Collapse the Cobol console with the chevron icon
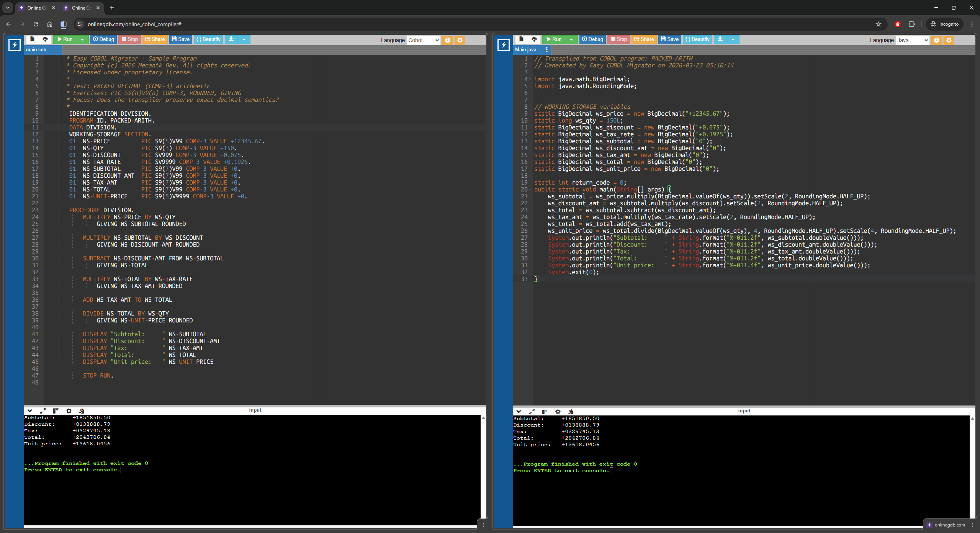Screen dimensions: 980x533 click(30, 411)
